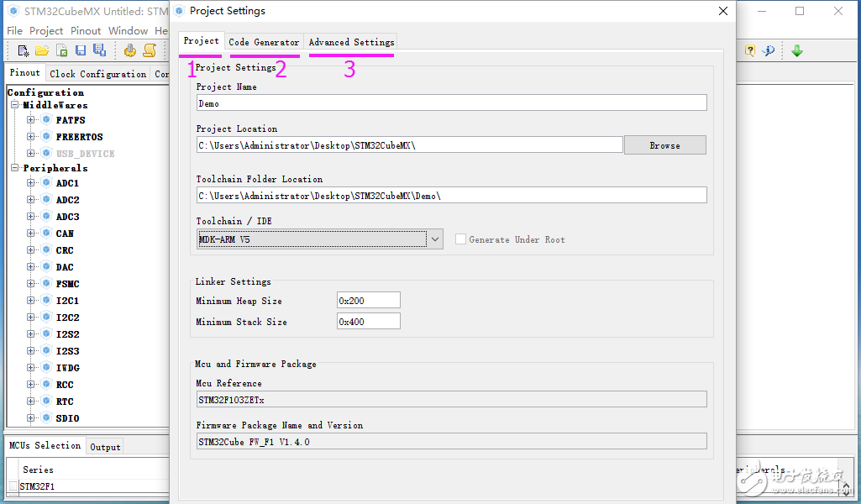Switch to the Advanced Settings tab
The height and width of the screenshot is (504, 861).
click(351, 42)
